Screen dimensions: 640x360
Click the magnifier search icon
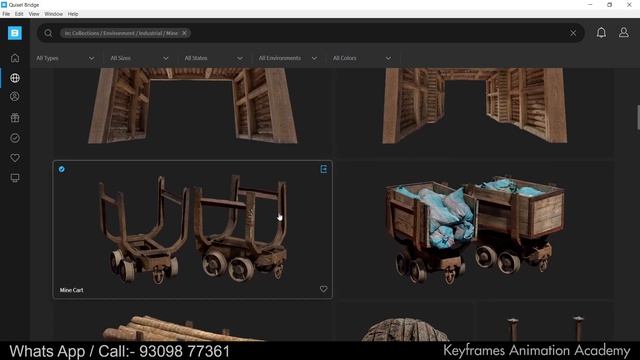(48, 33)
